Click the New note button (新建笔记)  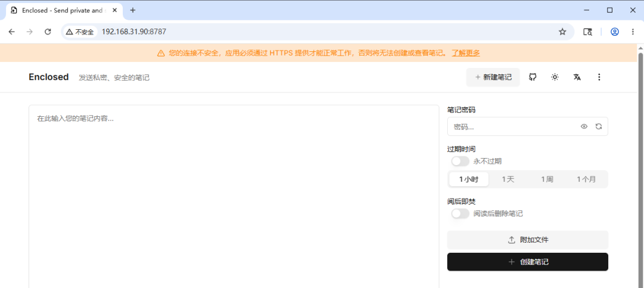pyautogui.click(x=493, y=78)
